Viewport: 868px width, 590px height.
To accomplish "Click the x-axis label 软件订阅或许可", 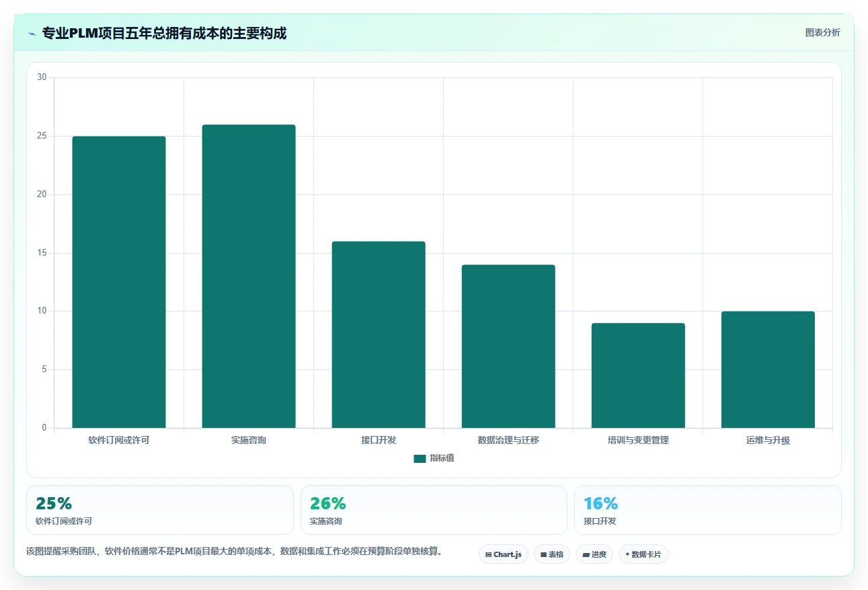I will coord(119,441).
